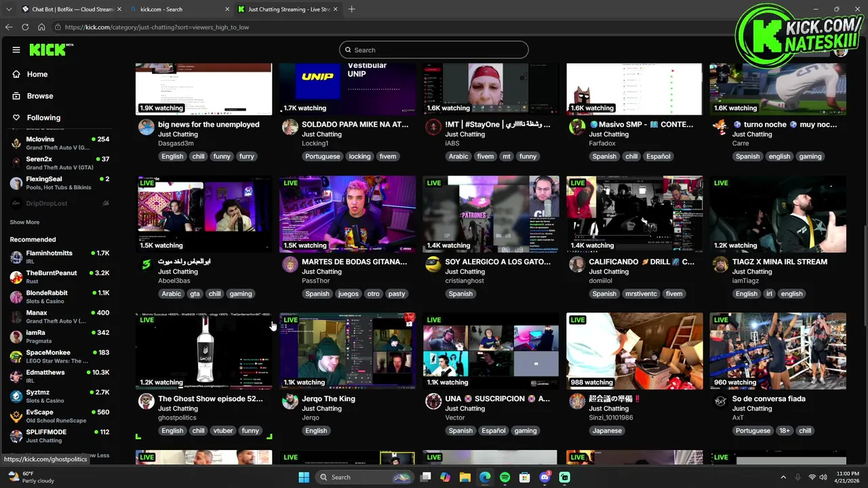Click Aboel3bas channel avatar
Viewport: 868px width, 488px height.
click(x=146, y=264)
